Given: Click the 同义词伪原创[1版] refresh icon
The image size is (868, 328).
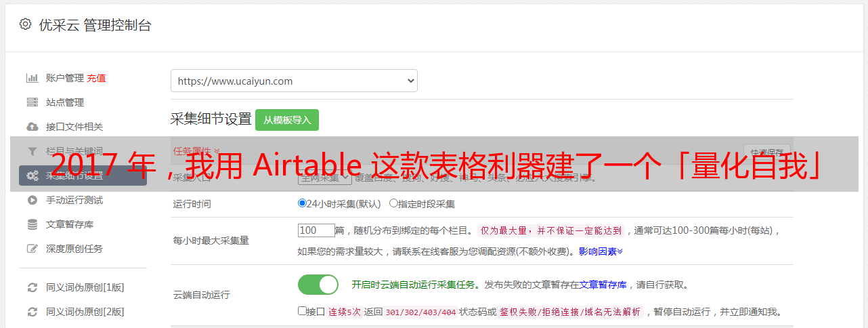Looking at the screenshot, I should point(32,287).
